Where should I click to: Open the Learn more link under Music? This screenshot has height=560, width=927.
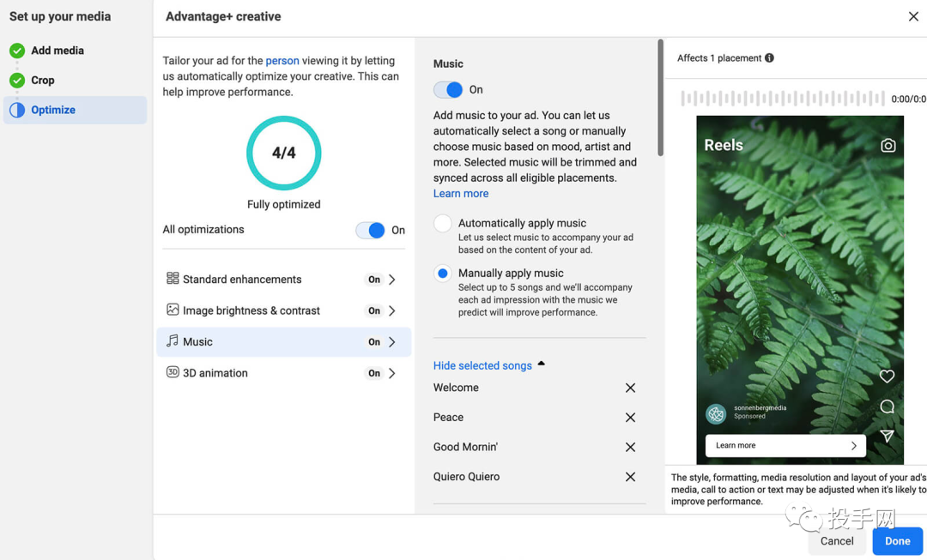(x=461, y=194)
